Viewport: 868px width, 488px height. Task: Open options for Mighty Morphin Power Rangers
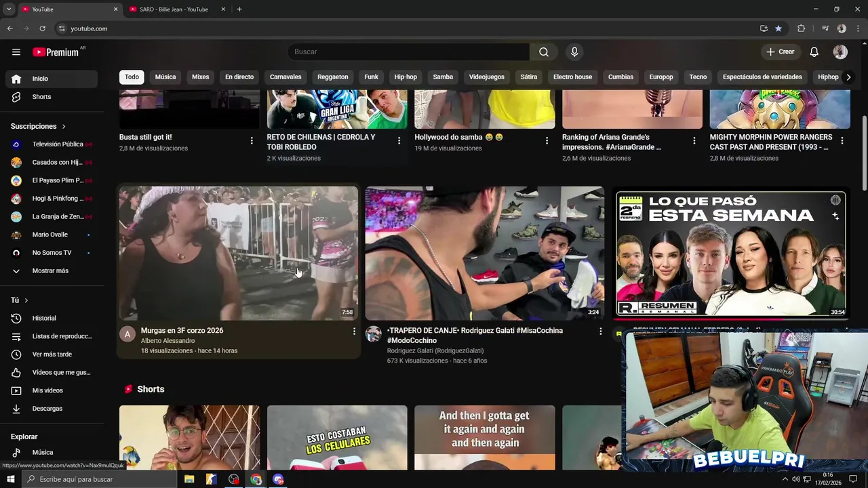point(842,141)
